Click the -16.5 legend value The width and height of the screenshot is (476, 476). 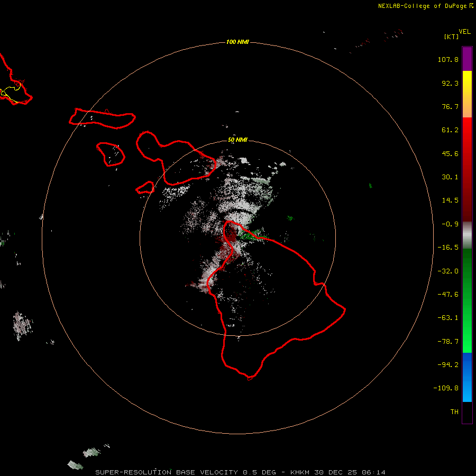[x=448, y=248]
